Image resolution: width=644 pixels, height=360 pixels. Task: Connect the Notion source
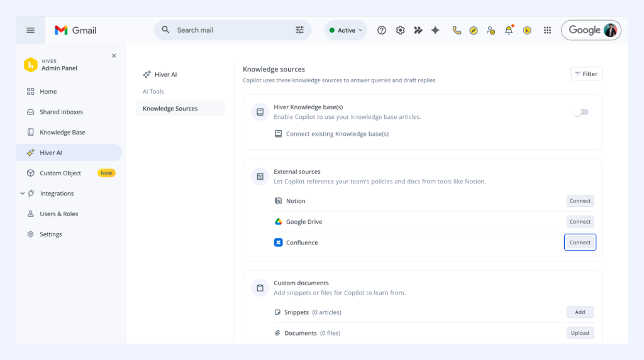coord(580,200)
